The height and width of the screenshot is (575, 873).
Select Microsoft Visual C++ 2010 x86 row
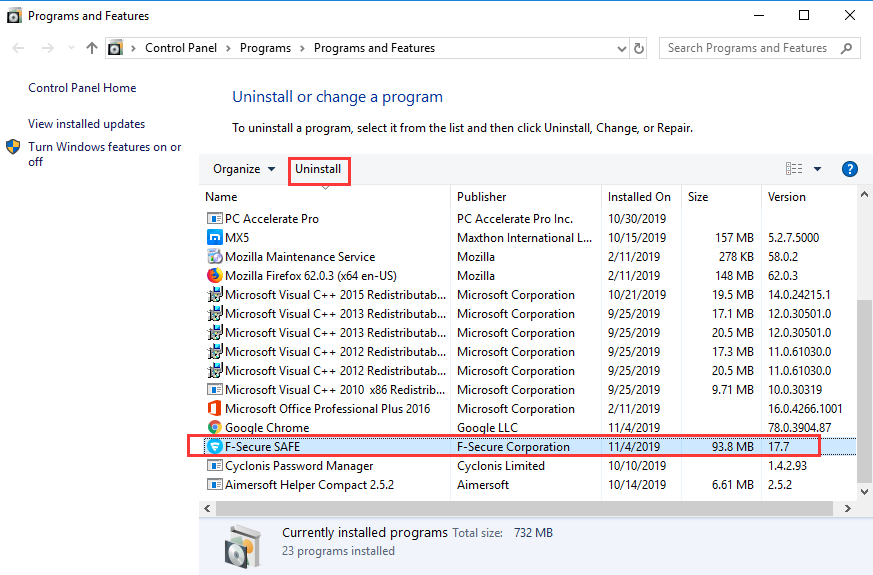click(x=335, y=390)
